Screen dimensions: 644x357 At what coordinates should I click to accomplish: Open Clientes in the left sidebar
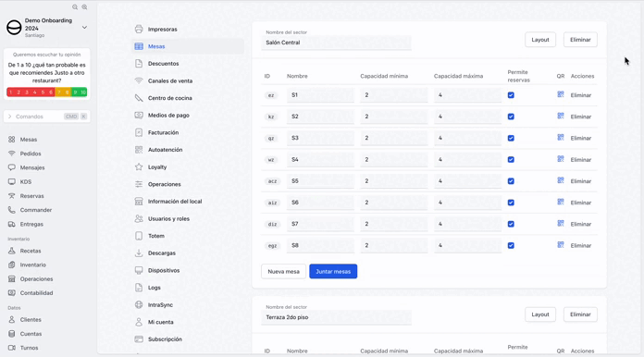pyautogui.click(x=31, y=320)
